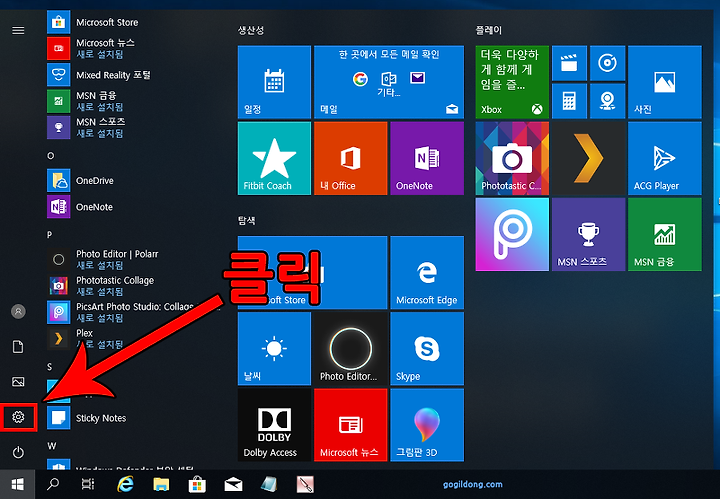Viewport: 720px width, 499px height.
Task: Launch the Plex chevron tile
Action: [x=588, y=158]
